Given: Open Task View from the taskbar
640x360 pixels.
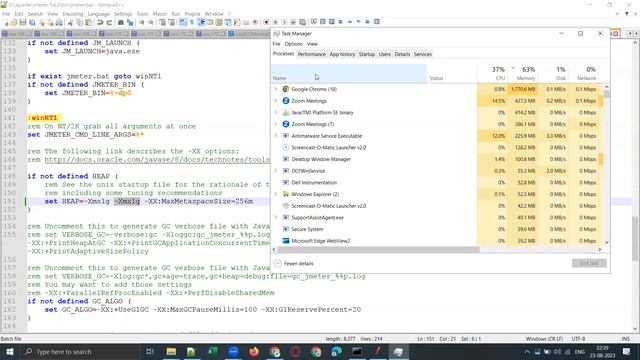Looking at the screenshot, I should coord(150,351).
